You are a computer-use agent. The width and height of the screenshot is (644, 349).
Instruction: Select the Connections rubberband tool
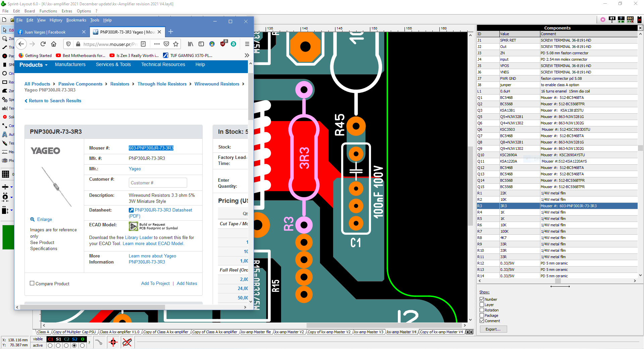(x=7, y=126)
